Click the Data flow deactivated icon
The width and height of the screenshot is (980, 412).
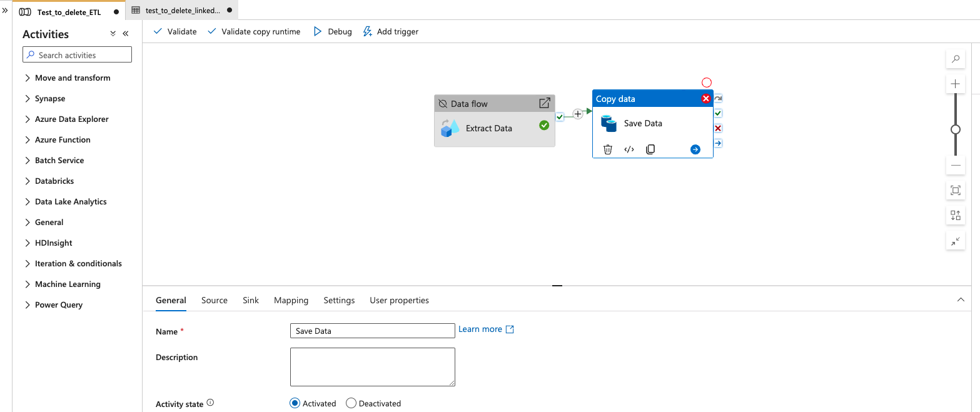pyautogui.click(x=443, y=104)
